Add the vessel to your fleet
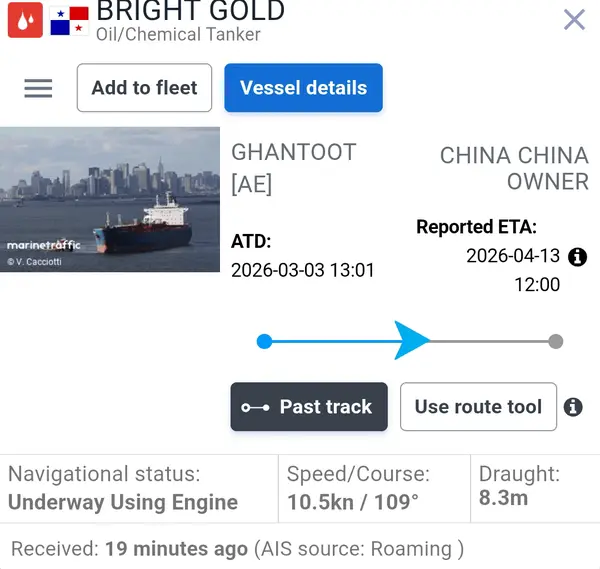This screenshot has width=600, height=569. (x=144, y=88)
